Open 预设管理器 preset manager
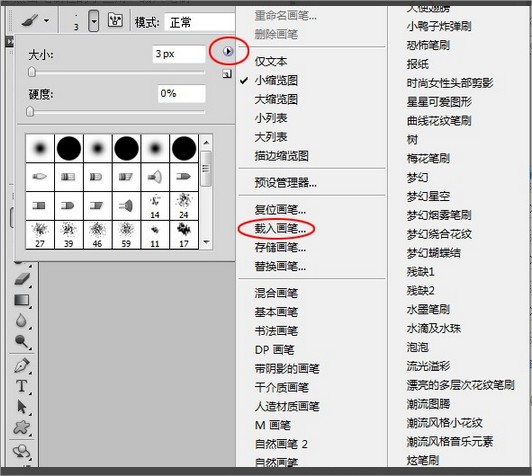The width and height of the screenshot is (532, 476). pos(286,183)
